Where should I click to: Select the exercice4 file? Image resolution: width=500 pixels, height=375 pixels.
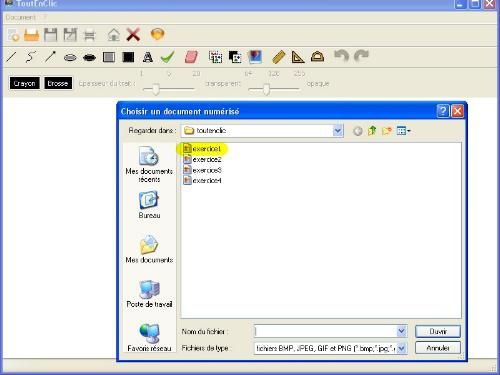tap(202, 181)
